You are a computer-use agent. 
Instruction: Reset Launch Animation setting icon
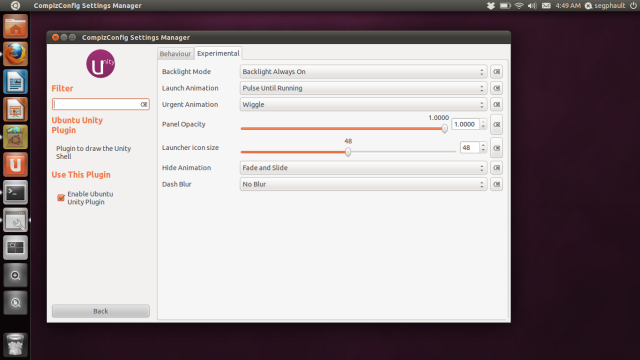click(x=496, y=88)
